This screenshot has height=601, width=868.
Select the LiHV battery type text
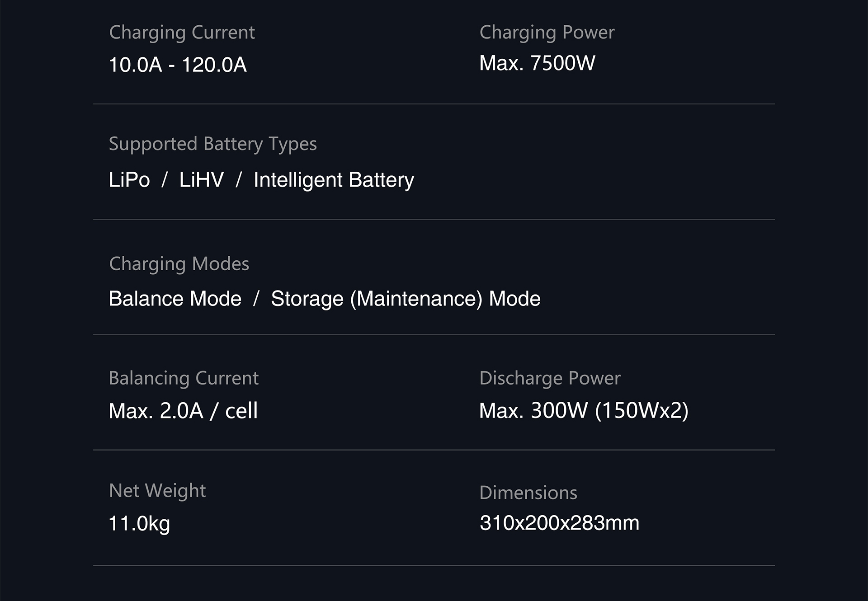(202, 180)
